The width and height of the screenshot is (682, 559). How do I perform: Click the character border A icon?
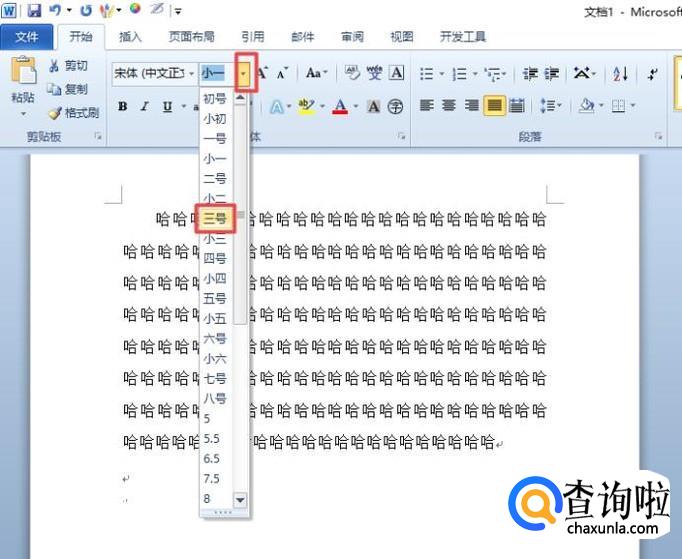coord(396,73)
